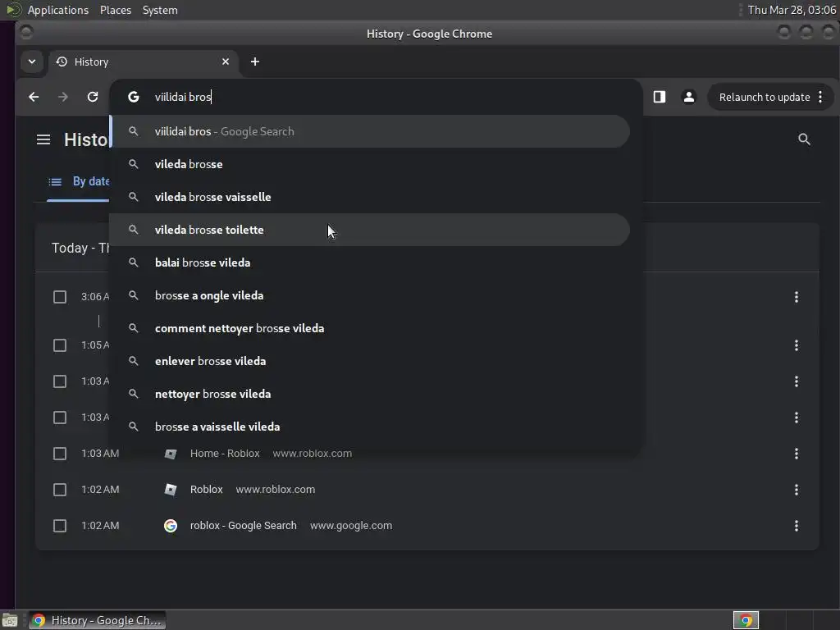The height and width of the screenshot is (630, 840).
Task: Click search icon beside 'vileda brosse vaisselle'
Action: coord(134,197)
